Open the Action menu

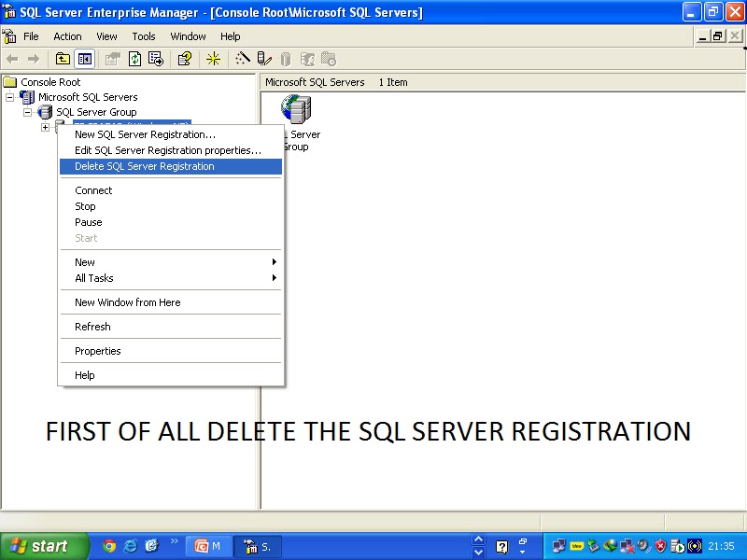[67, 36]
